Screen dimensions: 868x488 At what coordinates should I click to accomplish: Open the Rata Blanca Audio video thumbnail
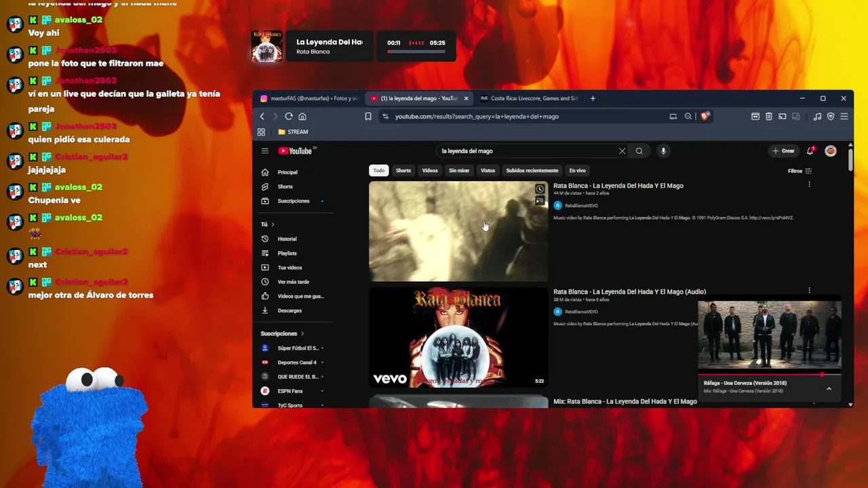pos(458,337)
